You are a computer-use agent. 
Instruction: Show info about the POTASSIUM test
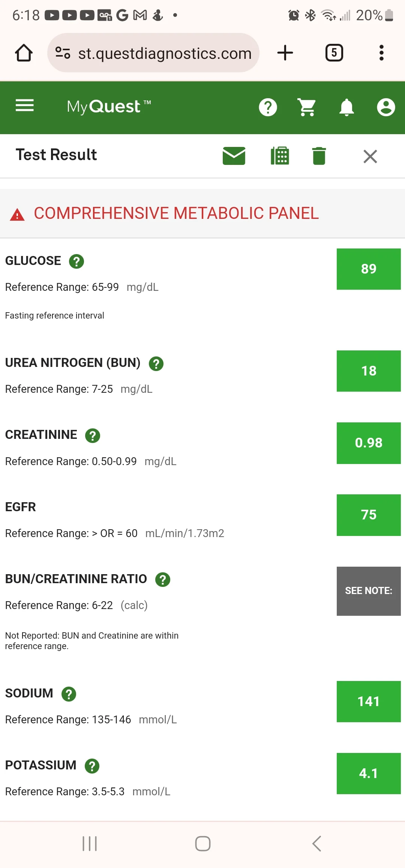click(x=92, y=766)
